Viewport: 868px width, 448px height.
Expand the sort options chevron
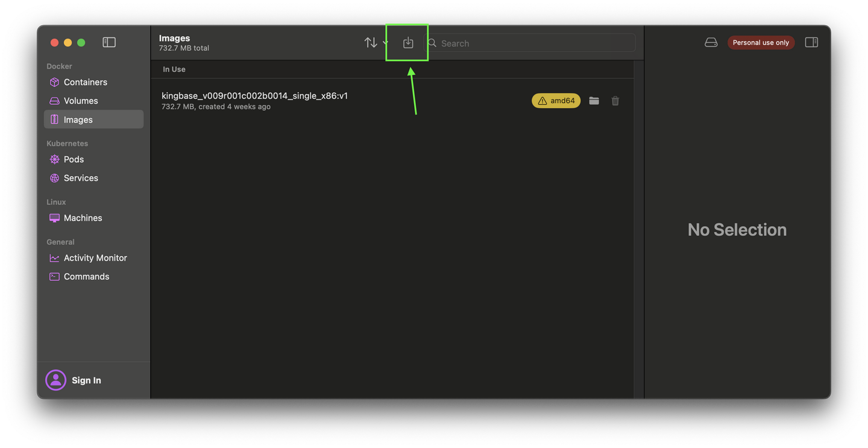385,43
